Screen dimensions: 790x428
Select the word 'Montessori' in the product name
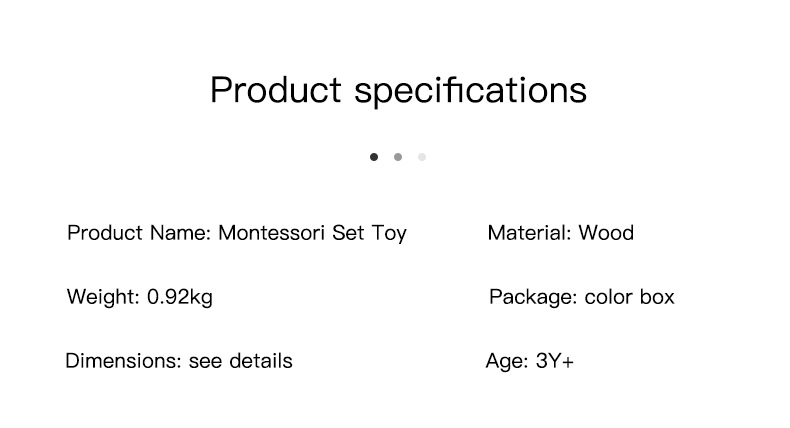tap(271, 234)
